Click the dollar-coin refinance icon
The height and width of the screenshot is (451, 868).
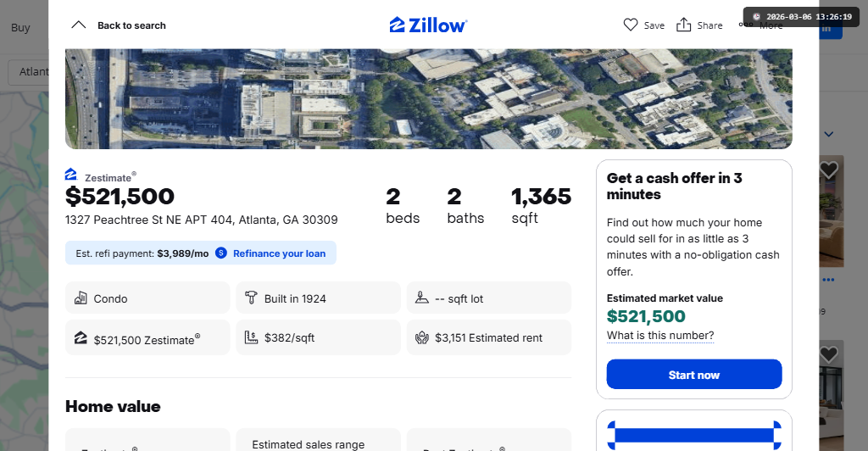pos(221,253)
